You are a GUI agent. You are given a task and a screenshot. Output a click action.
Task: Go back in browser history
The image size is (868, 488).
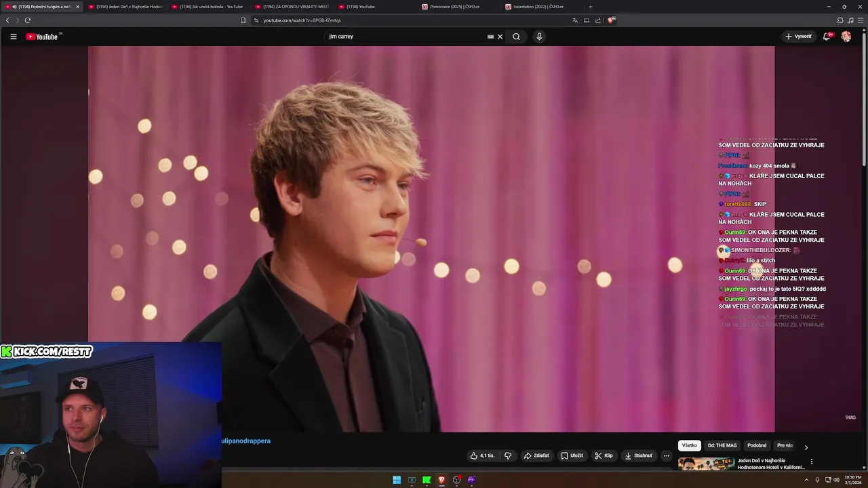[x=7, y=20]
